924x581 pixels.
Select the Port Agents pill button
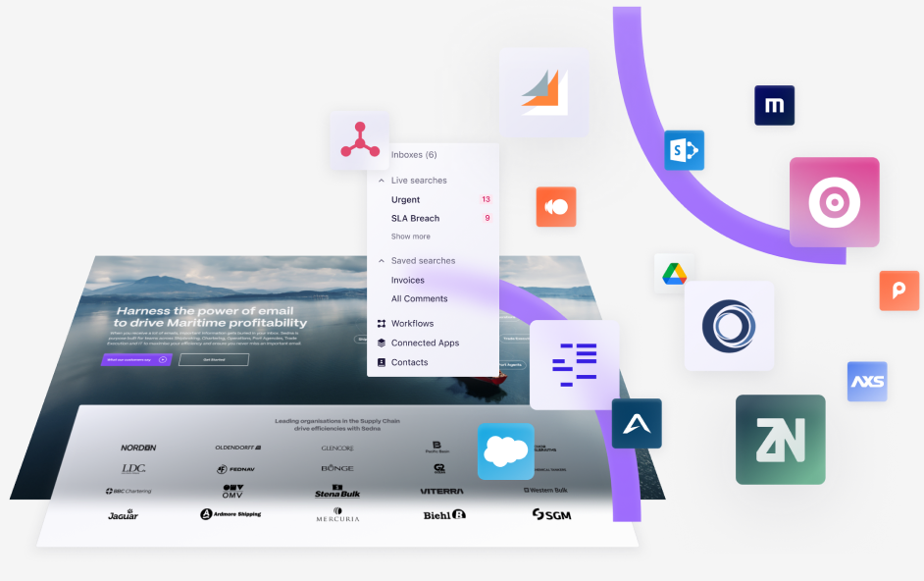[x=510, y=365]
